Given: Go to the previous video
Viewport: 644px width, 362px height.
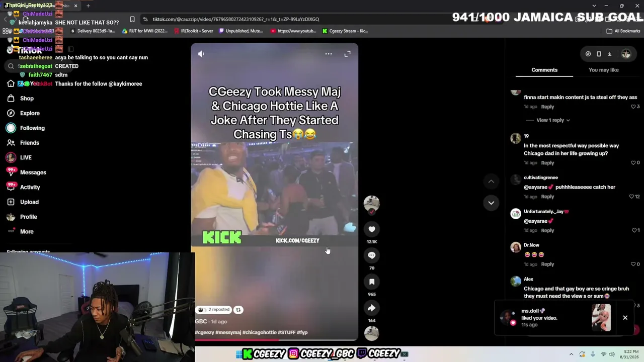Looking at the screenshot, I should point(491,182).
